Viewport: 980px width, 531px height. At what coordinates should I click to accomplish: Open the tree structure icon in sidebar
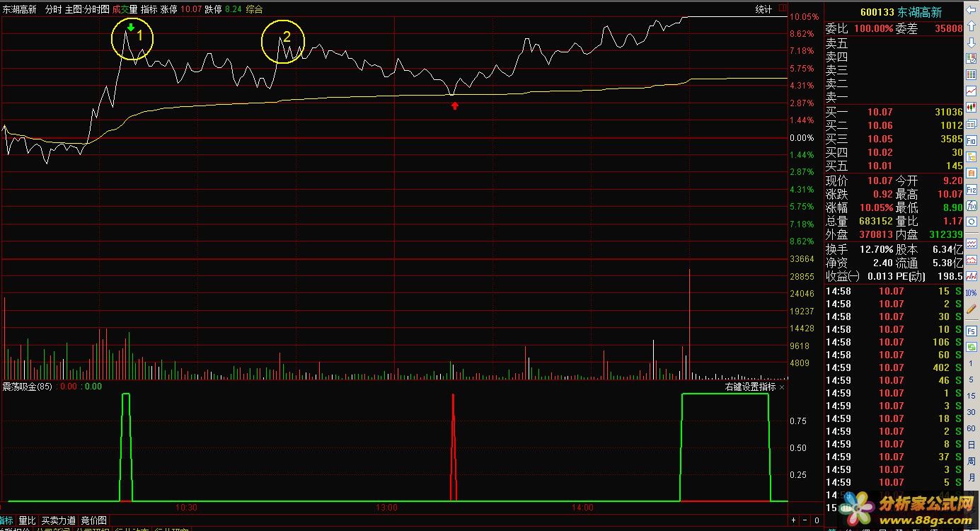972,156
